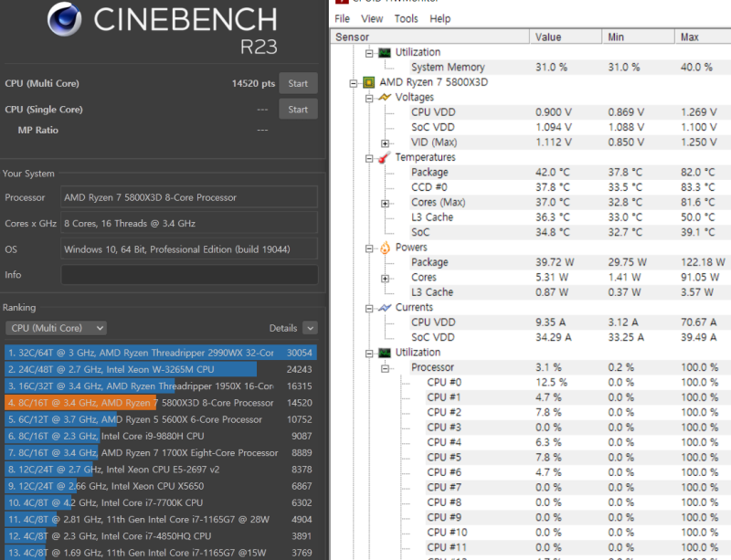Start the CPU Multi Core benchmark
The height and width of the screenshot is (560, 731).
pyautogui.click(x=298, y=83)
